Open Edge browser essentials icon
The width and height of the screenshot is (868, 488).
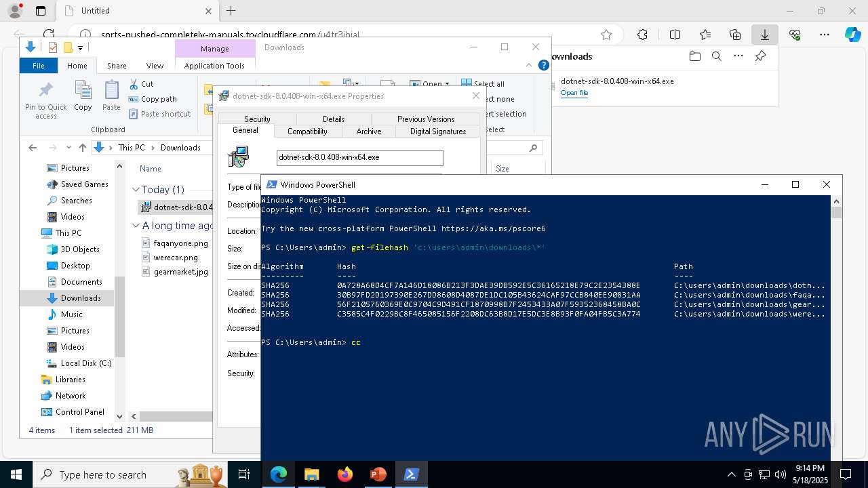(x=795, y=35)
